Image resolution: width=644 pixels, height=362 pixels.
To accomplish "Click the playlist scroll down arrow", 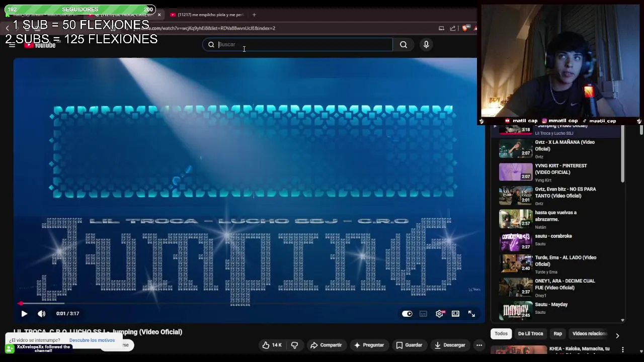I will coord(622,320).
